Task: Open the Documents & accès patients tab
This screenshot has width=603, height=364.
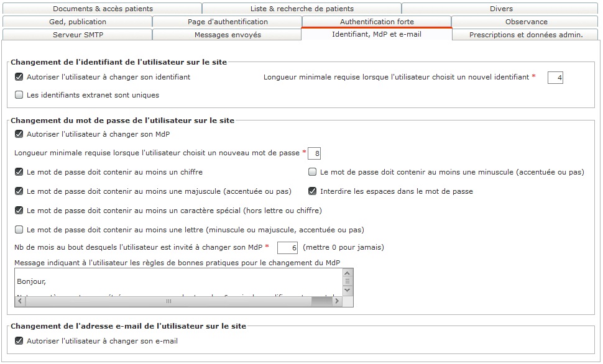Action: click(x=103, y=9)
